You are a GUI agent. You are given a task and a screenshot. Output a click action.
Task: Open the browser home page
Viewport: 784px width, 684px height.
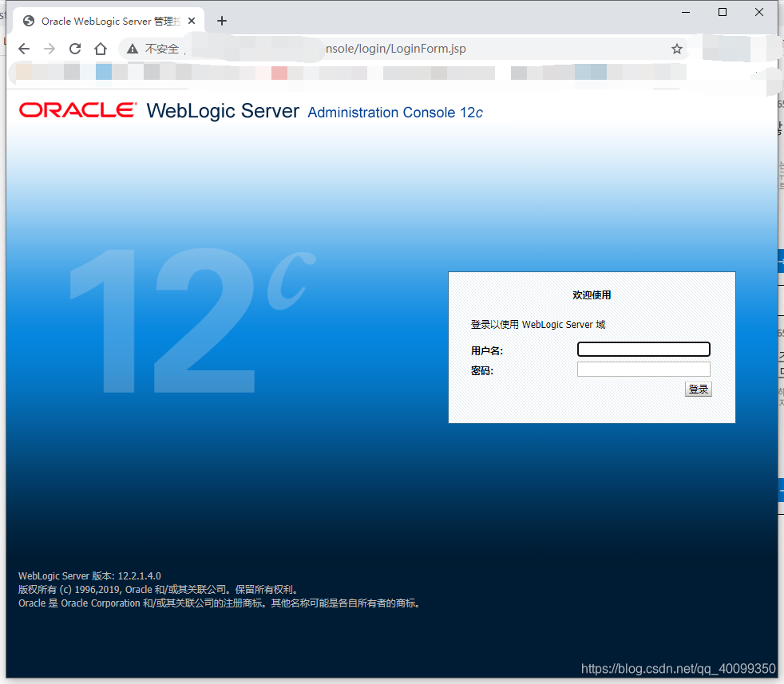(x=100, y=49)
